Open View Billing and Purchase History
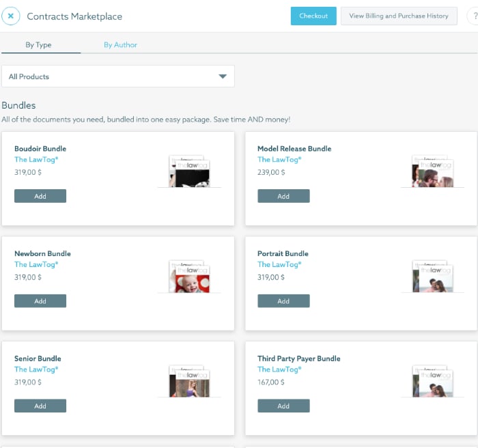 (x=399, y=16)
